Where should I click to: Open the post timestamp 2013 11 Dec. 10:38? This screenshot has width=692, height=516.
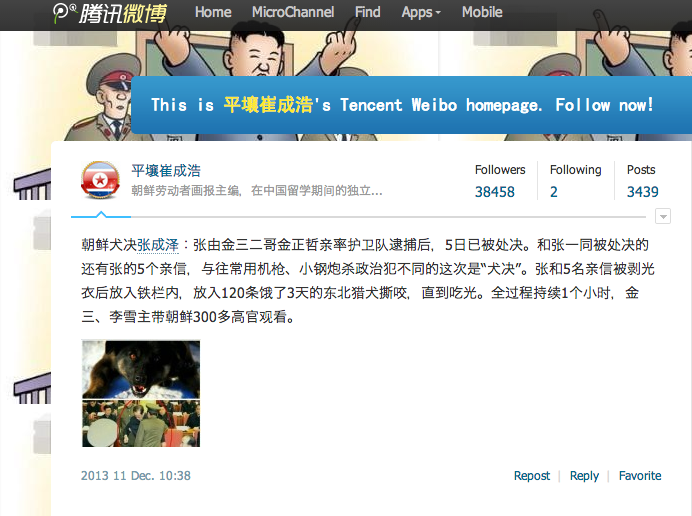point(136,476)
